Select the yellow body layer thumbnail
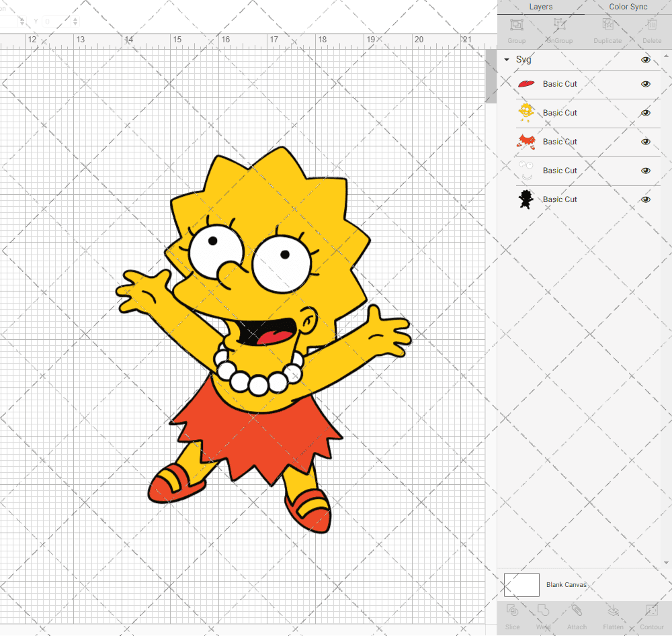The height and width of the screenshot is (636, 672). coord(526,113)
